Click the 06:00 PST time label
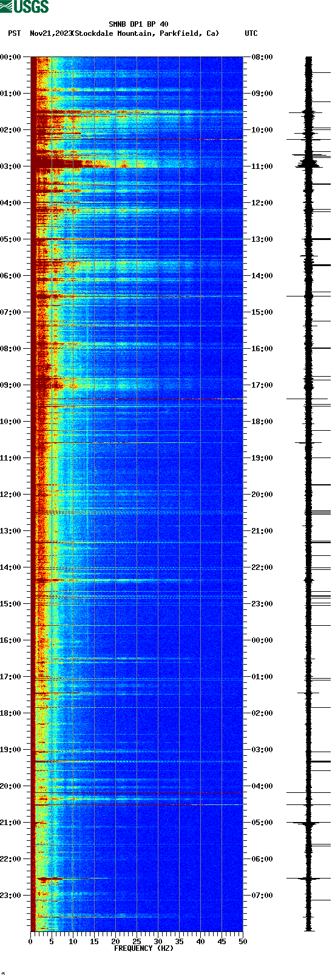The width and height of the screenshot is (335, 980). coord(10,276)
